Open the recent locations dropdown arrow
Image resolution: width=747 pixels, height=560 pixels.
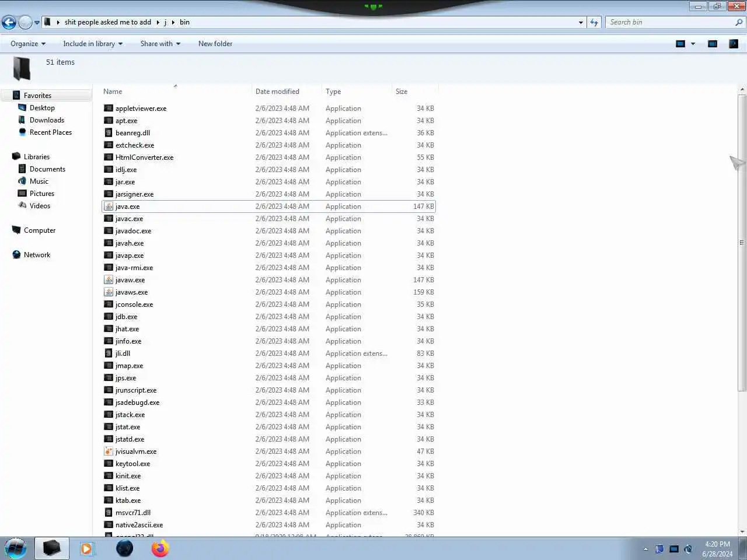point(37,23)
